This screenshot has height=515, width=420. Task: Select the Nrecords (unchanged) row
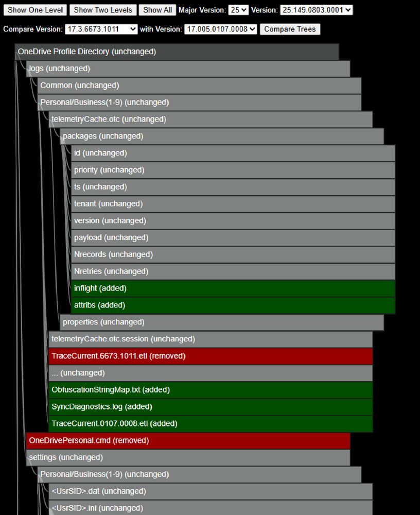(x=233, y=254)
